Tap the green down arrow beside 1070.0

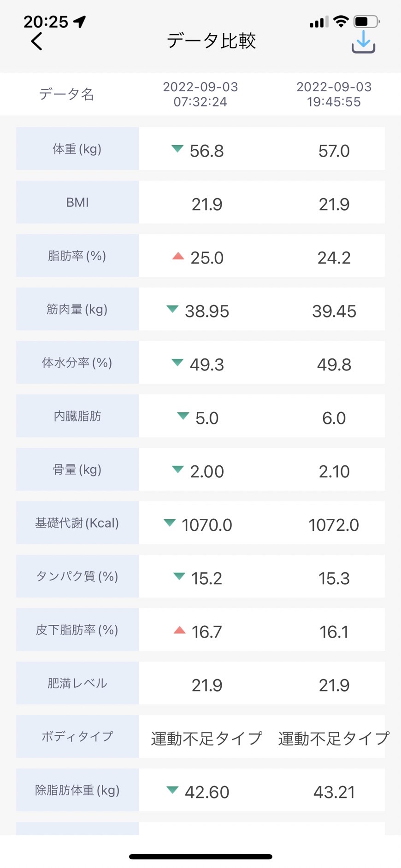pos(170,522)
